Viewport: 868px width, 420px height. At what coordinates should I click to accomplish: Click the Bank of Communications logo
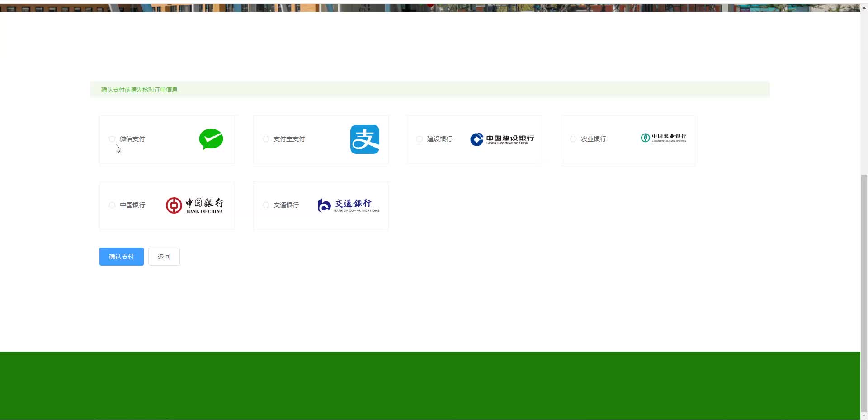tap(349, 205)
